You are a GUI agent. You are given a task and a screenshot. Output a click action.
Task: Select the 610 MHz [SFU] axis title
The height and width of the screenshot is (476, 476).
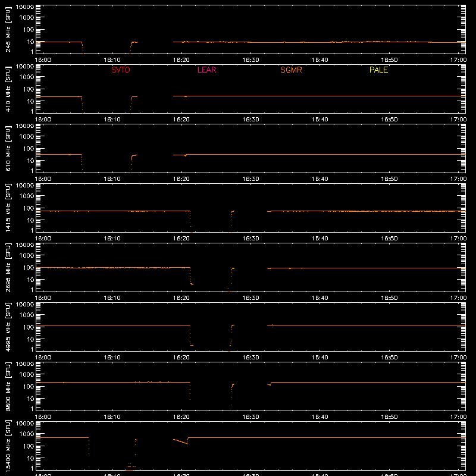click(x=8, y=148)
